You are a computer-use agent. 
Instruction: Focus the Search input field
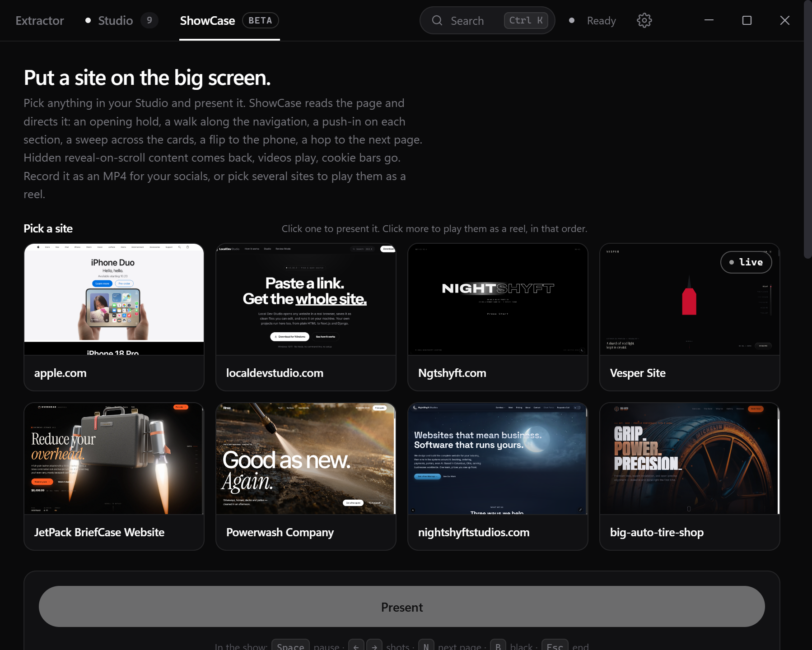(x=487, y=20)
